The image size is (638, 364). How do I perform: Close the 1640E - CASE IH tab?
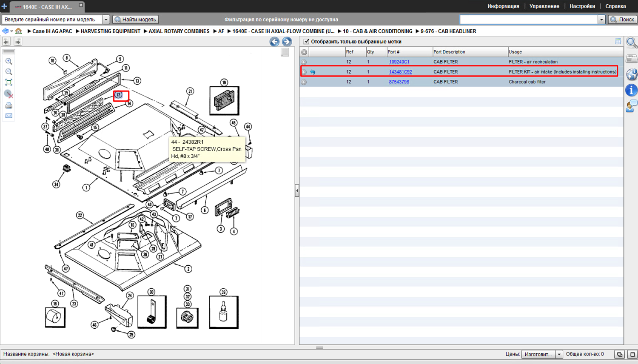click(81, 5)
